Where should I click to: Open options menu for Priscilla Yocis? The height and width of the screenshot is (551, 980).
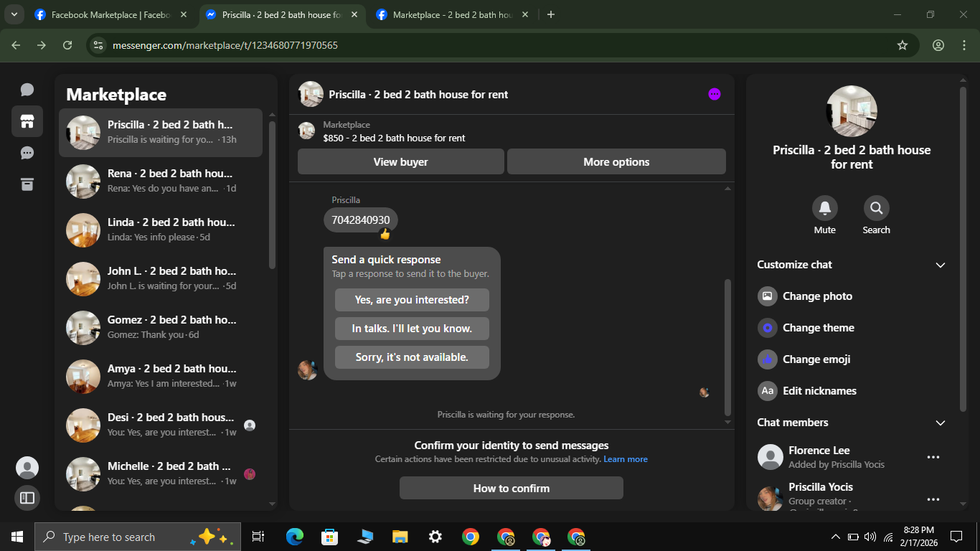coord(933,499)
